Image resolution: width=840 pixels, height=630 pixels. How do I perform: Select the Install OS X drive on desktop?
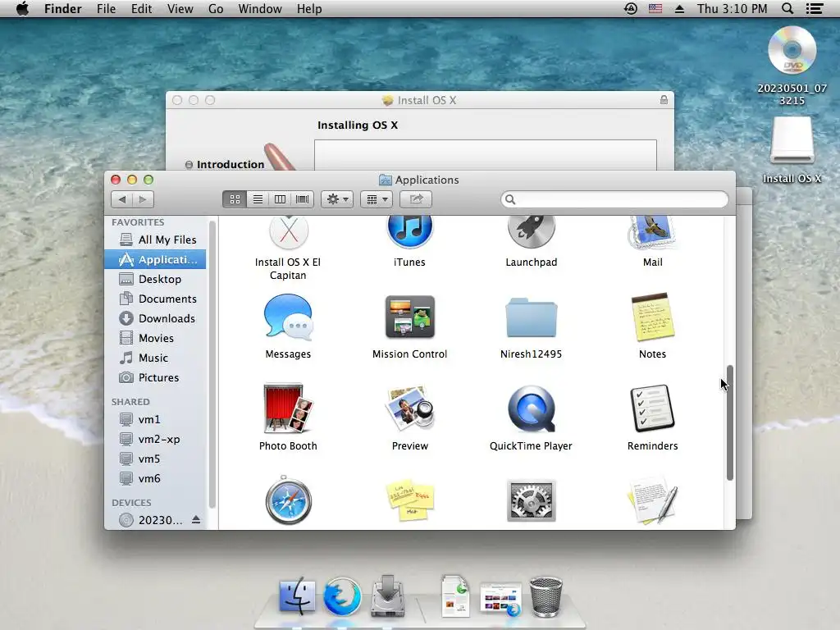pos(792,140)
